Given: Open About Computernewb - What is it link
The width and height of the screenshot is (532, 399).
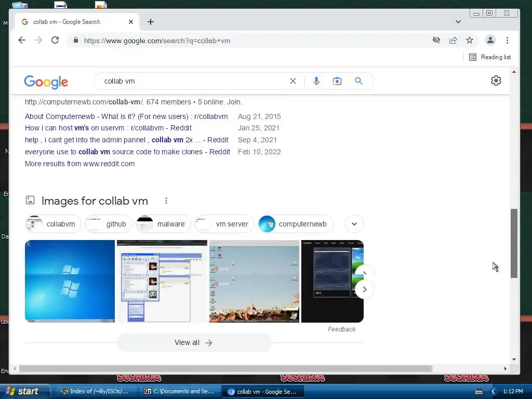Looking at the screenshot, I should pyautogui.click(x=126, y=116).
